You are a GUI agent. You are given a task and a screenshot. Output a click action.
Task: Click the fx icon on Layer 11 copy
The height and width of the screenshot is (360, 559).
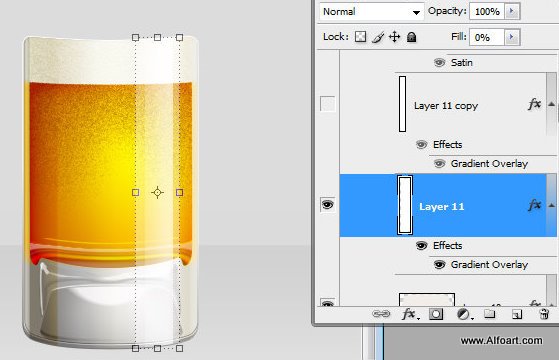(534, 104)
